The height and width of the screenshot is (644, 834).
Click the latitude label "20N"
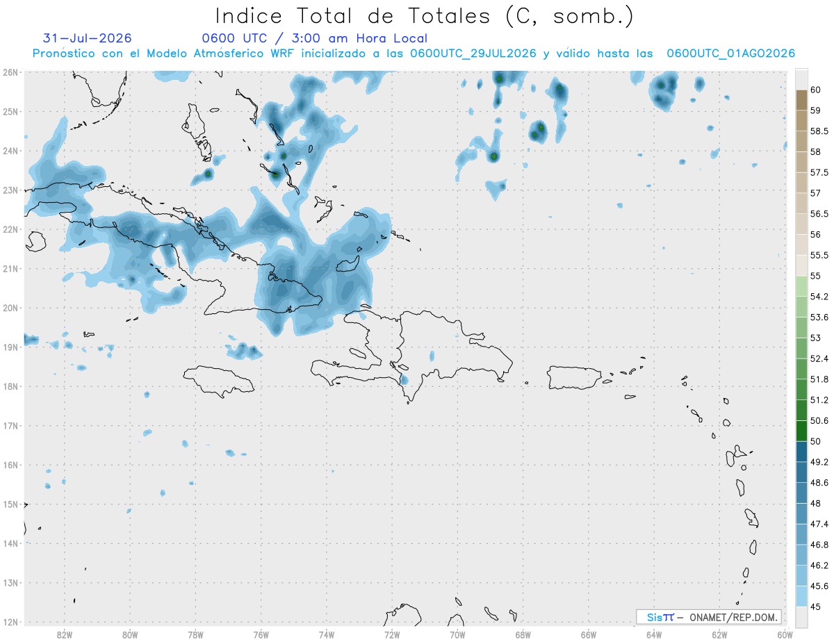click(x=10, y=308)
